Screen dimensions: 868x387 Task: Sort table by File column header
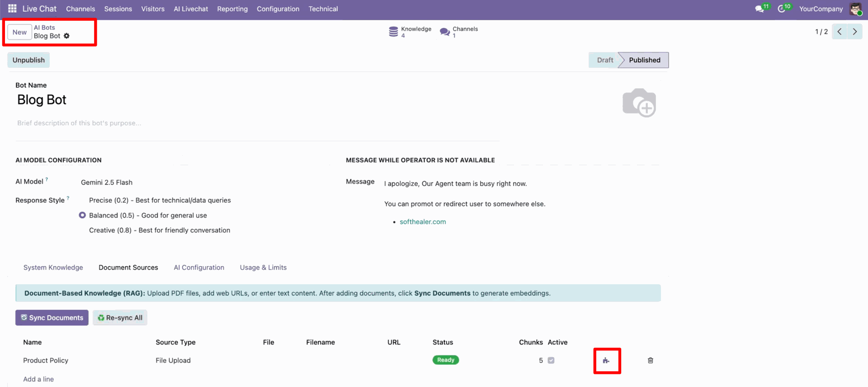pyautogui.click(x=269, y=342)
